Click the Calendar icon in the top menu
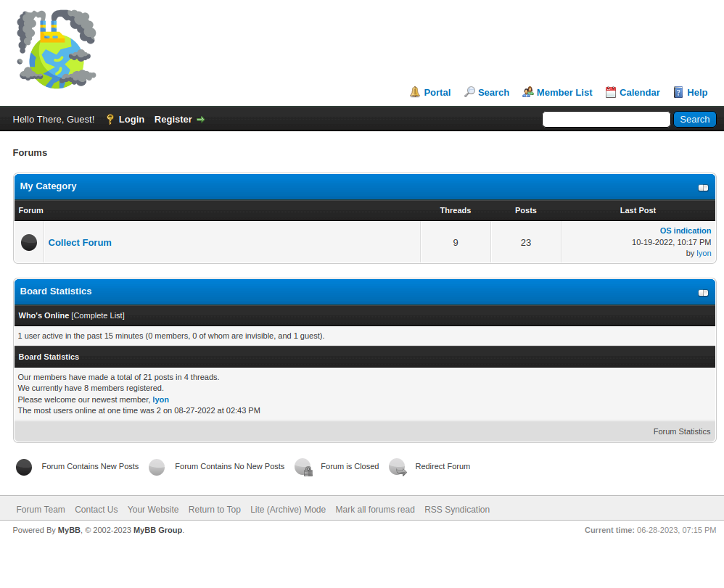Image resolution: width=724 pixels, height=588 pixels. tap(611, 92)
